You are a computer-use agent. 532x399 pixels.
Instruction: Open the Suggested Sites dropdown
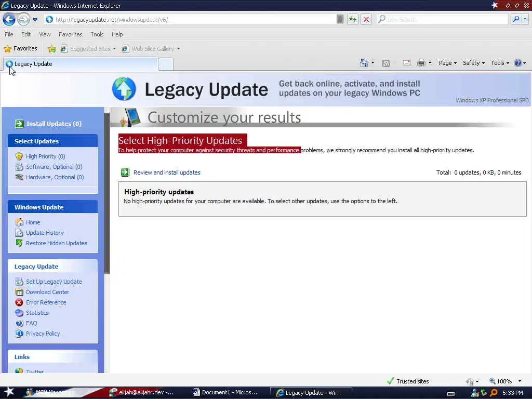point(88,48)
